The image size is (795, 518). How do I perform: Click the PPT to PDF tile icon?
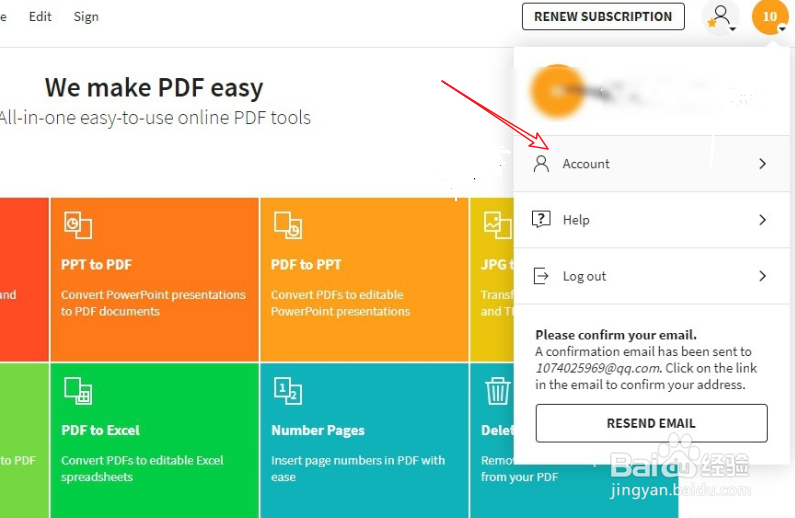tap(78, 225)
